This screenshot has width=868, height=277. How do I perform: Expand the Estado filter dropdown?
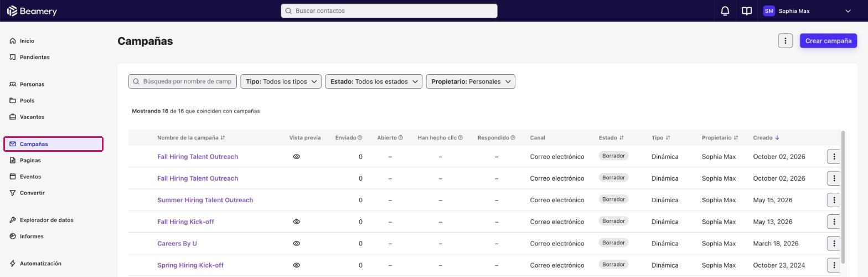pos(374,81)
